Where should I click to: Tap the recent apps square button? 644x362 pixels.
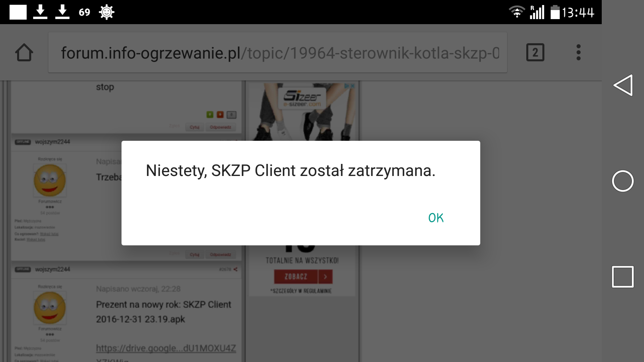pyautogui.click(x=623, y=277)
